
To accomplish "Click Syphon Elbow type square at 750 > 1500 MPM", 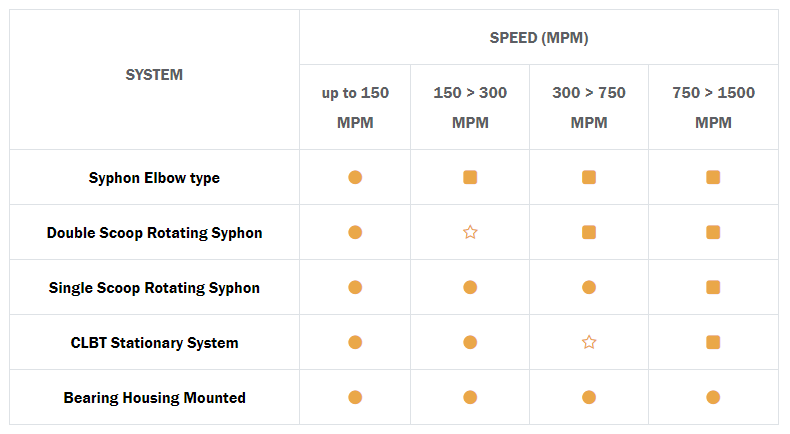I will [x=713, y=177].
